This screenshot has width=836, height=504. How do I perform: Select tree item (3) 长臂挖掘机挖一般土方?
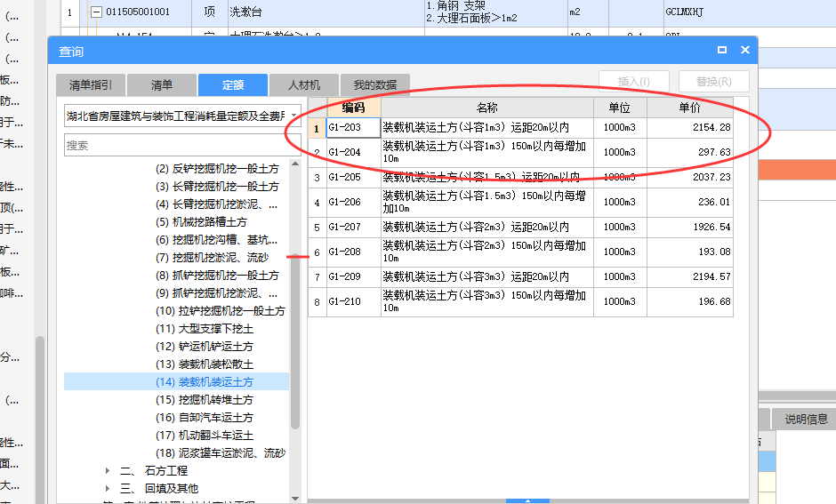pyautogui.click(x=217, y=187)
